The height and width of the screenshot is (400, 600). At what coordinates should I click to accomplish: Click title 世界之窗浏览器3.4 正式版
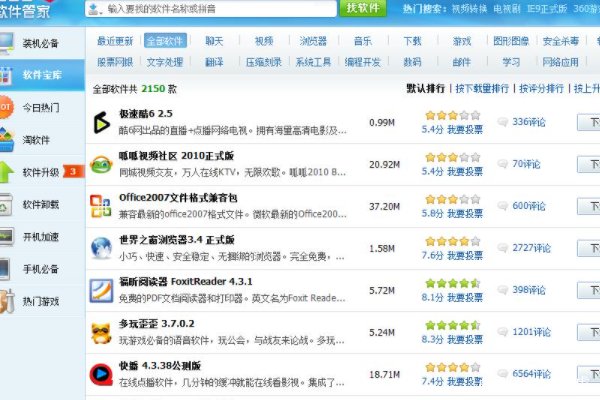(176, 240)
